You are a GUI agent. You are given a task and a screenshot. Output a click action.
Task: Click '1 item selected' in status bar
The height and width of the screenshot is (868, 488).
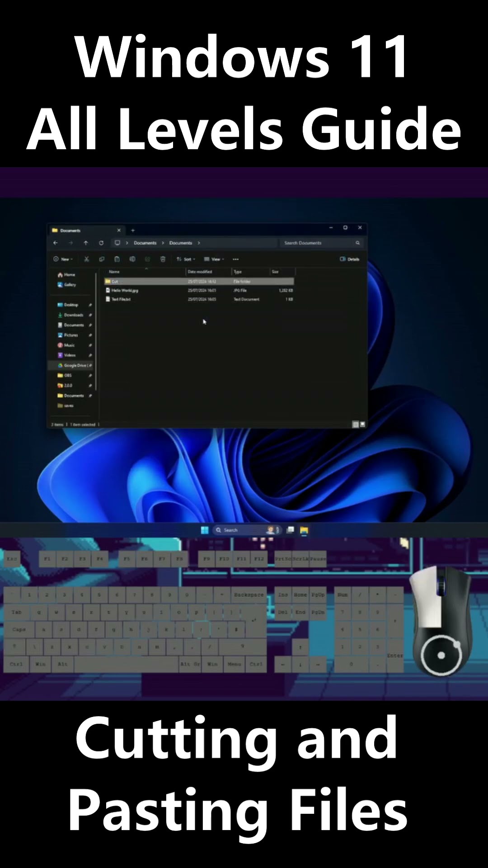tap(83, 425)
